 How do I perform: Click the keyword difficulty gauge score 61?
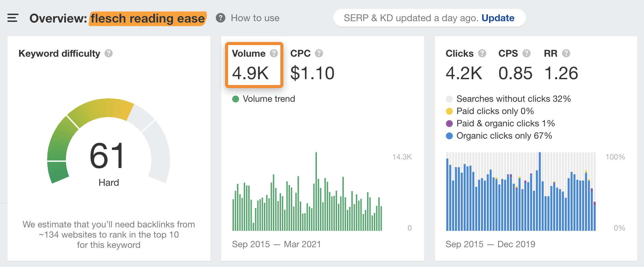click(x=108, y=156)
